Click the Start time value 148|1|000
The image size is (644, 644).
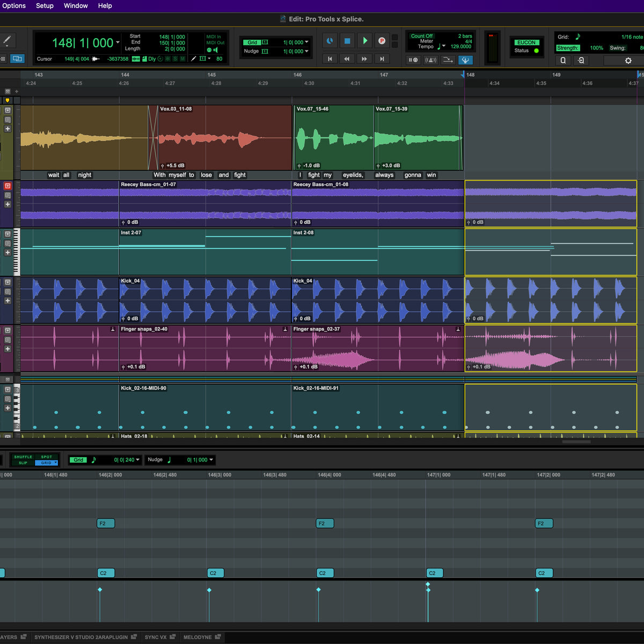[x=172, y=37]
